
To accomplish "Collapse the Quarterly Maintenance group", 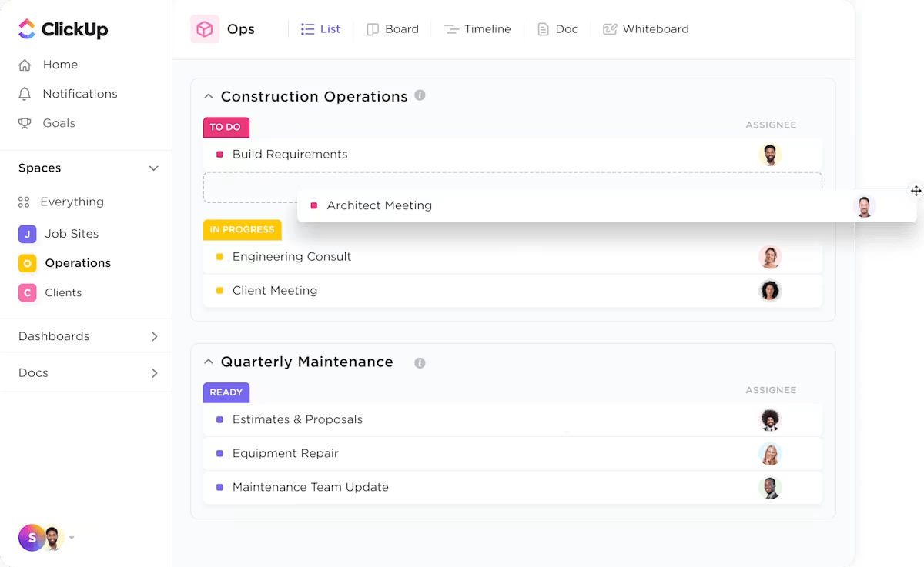I will [x=208, y=362].
